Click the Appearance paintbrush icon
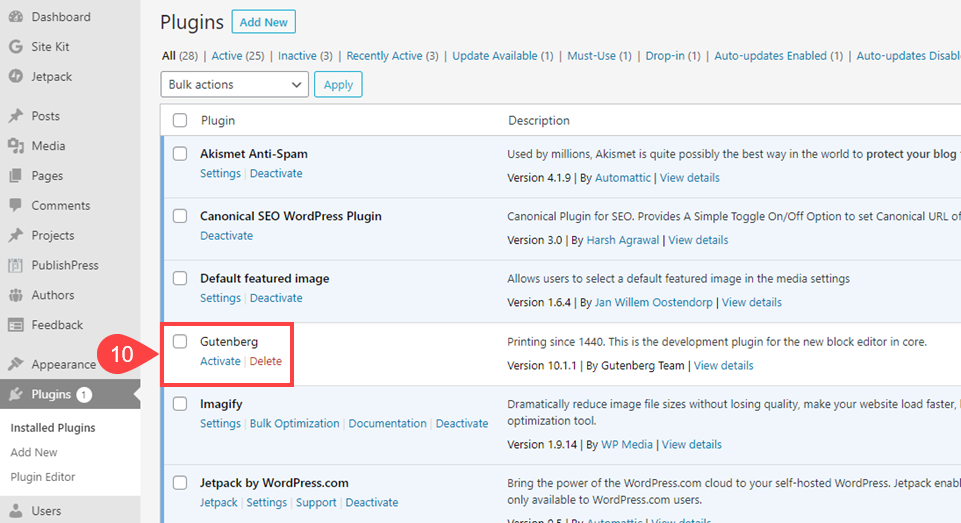This screenshot has height=523, width=961. point(15,364)
